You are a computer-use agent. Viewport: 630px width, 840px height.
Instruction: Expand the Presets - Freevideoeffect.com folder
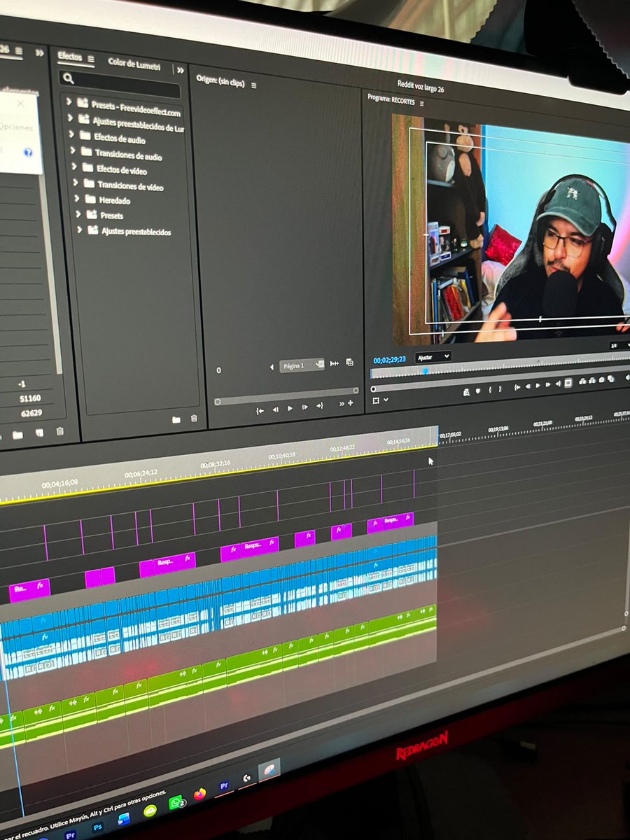pos(69,101)
